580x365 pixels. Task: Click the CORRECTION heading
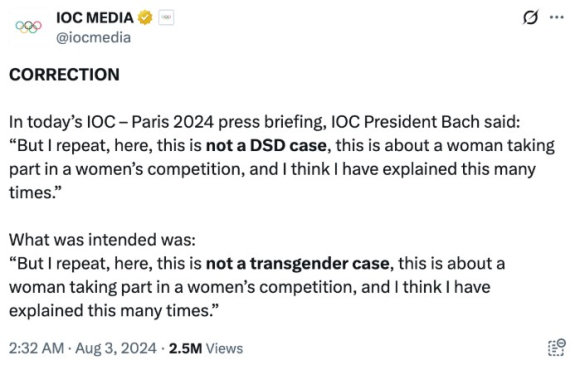tap(64, 75)
